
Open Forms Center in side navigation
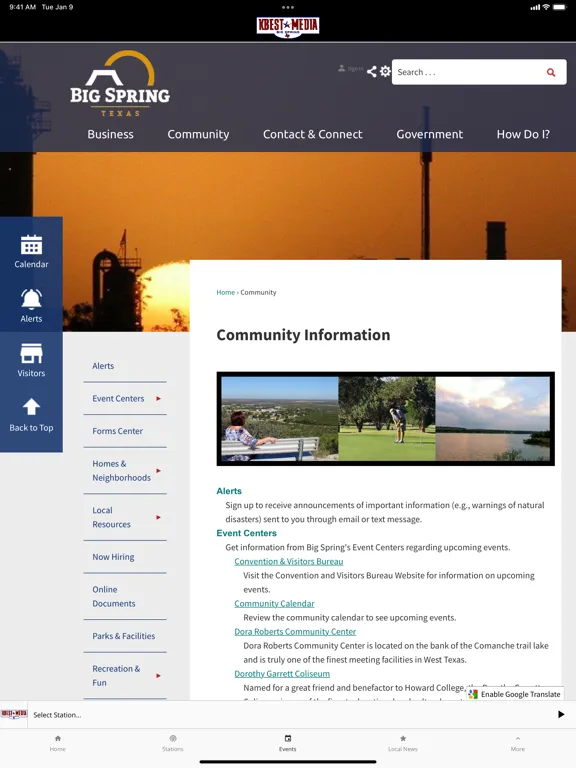click(118, 431)
